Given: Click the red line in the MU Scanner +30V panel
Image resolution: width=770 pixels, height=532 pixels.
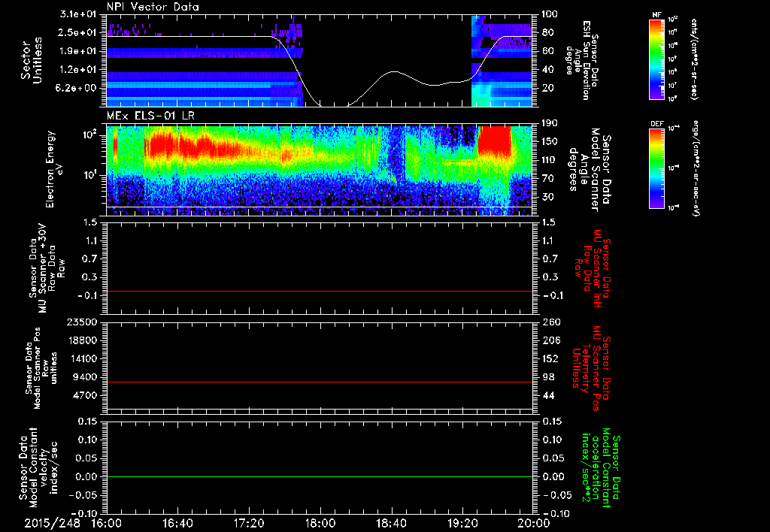Looking at the screenshot, I should [x=319, y=291].
